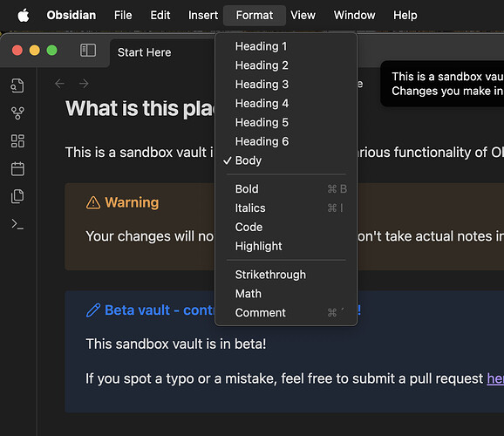Navigate back with the left arrow
This screenshot has width=504, height=436.
[60, 84]
